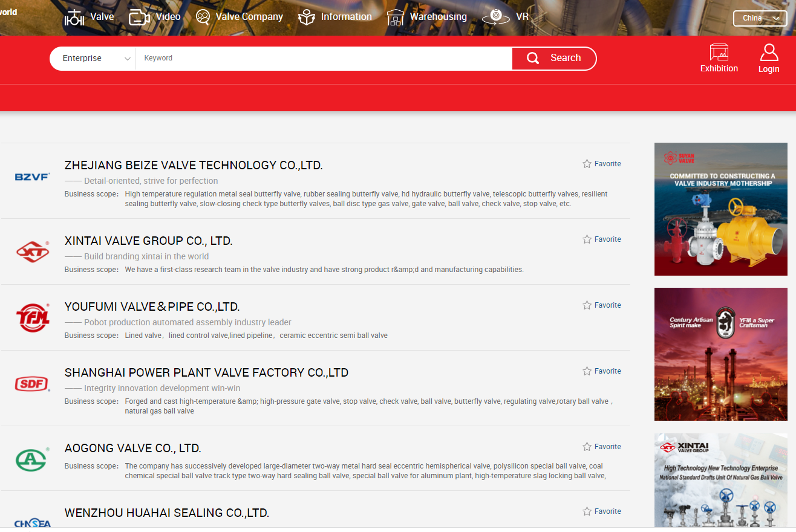The width and height of the screenshot is (796, 532).
Task: Click the VR headset icon
Action: [496, 17]
